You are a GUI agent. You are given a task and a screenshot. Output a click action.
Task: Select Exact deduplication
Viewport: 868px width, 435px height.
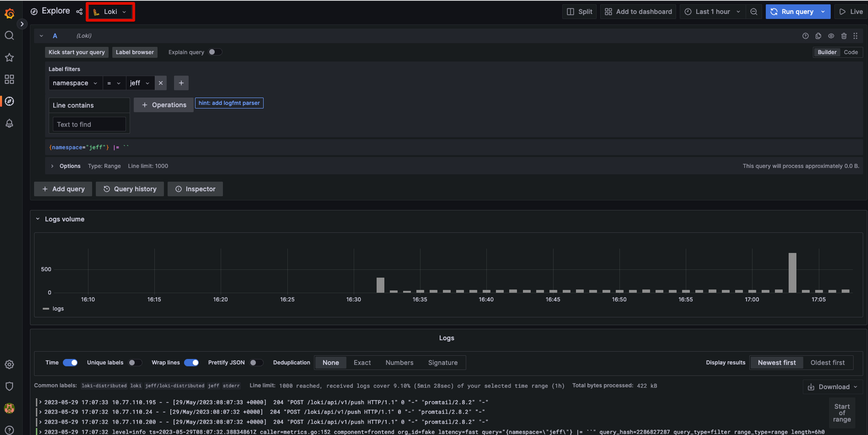(x=362, y=363)
